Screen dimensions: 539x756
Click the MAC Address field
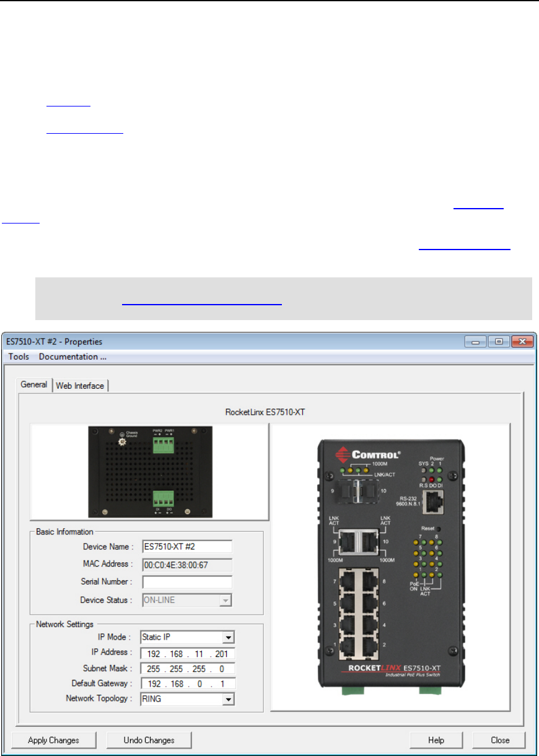point(187,564)
